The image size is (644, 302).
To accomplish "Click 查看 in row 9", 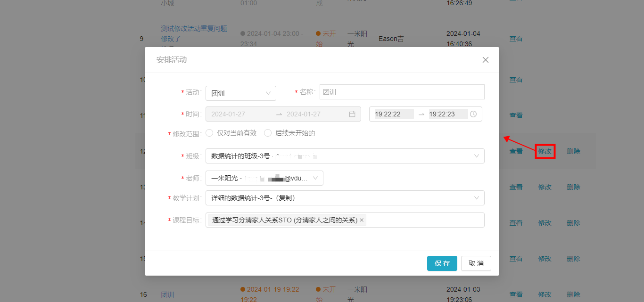I will [x=516, y=39].
